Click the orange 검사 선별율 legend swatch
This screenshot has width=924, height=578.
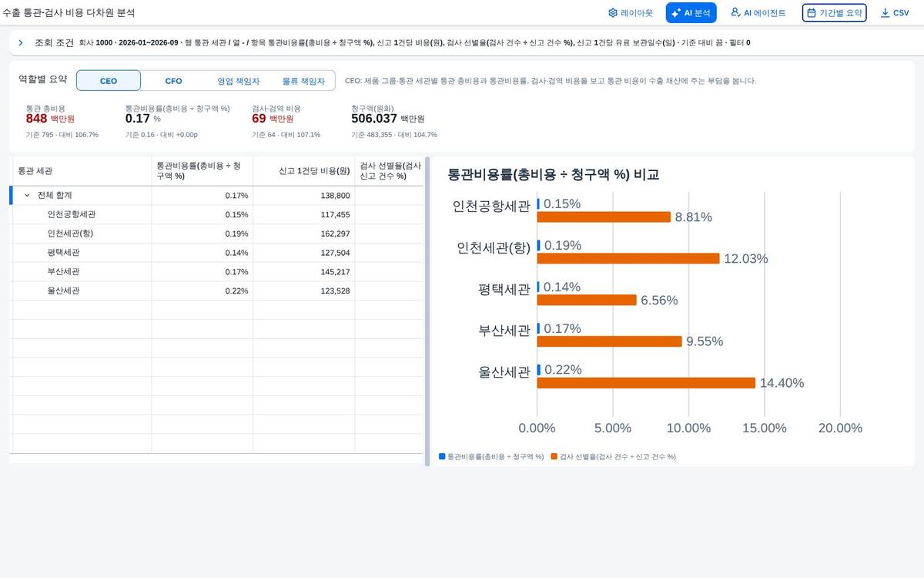tap(554, 456)
